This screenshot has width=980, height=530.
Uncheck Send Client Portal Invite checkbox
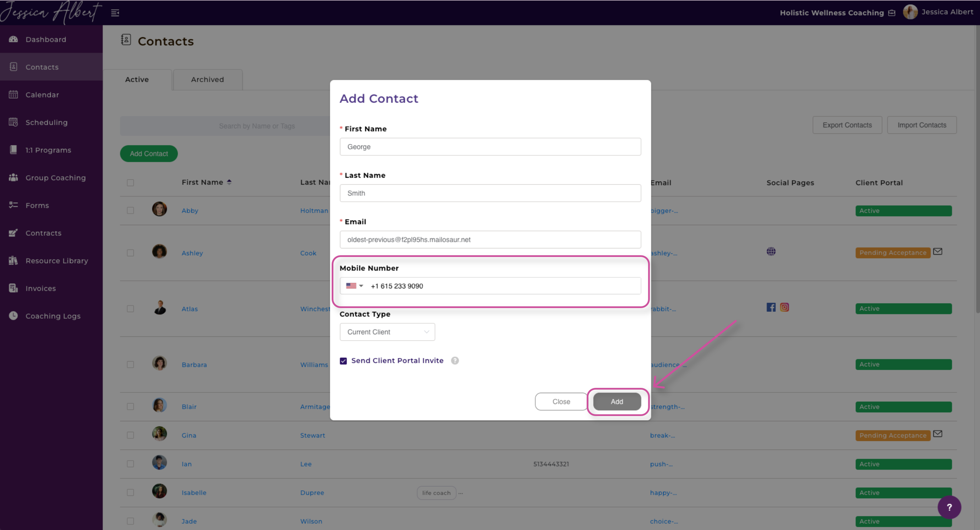(343, 361)
